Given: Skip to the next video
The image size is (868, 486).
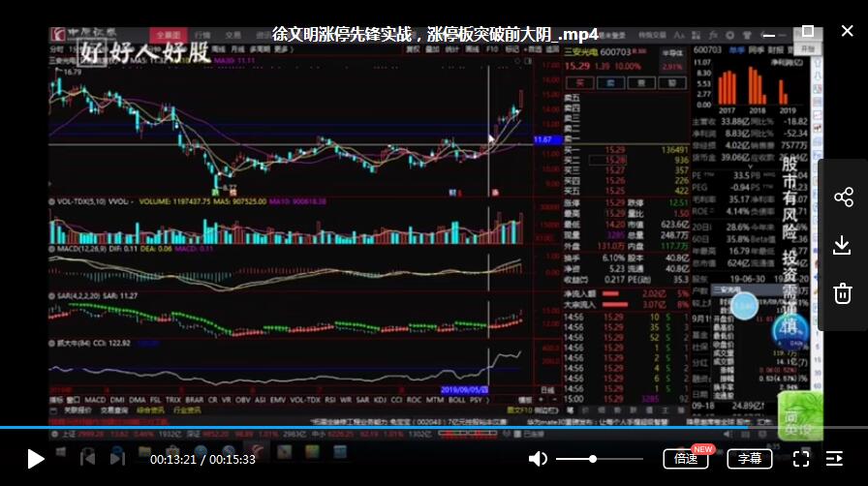Looking at the screenshot, I should [x=117, y=458].
